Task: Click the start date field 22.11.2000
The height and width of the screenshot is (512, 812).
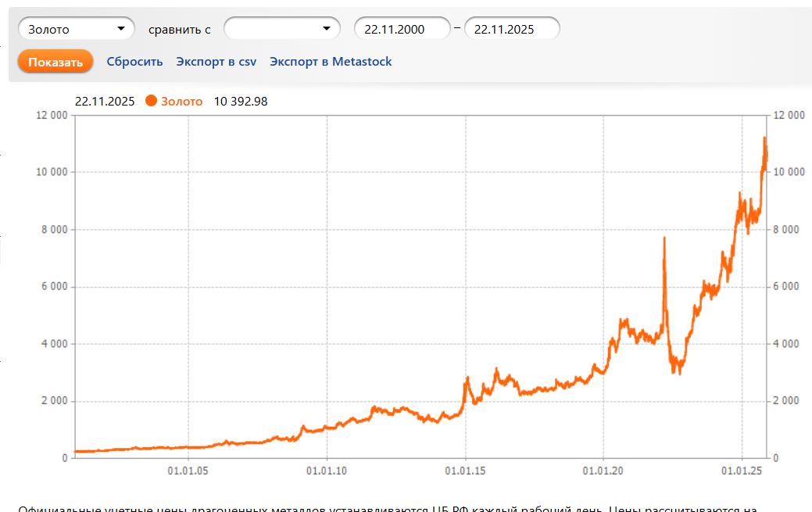Action: tap(402, 29)
